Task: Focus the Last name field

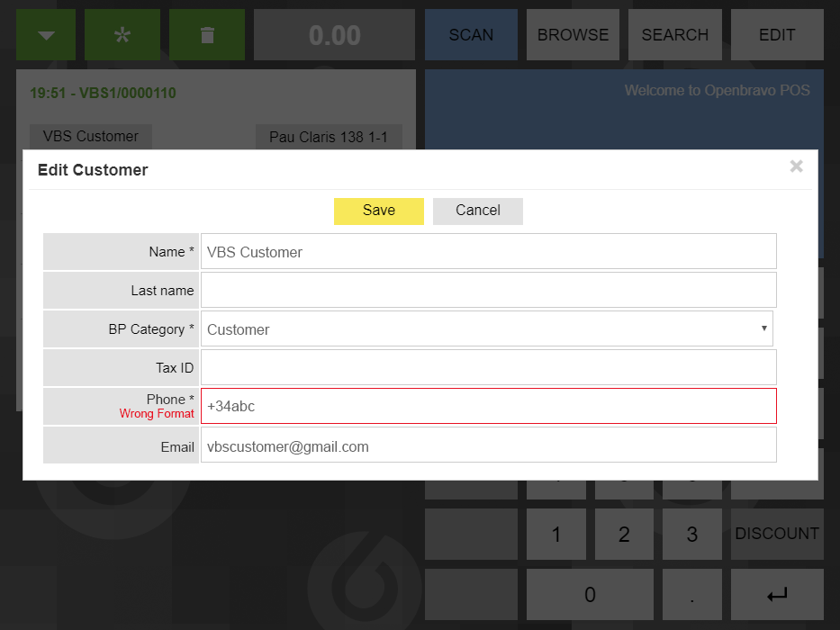Action: coord(488,291)
